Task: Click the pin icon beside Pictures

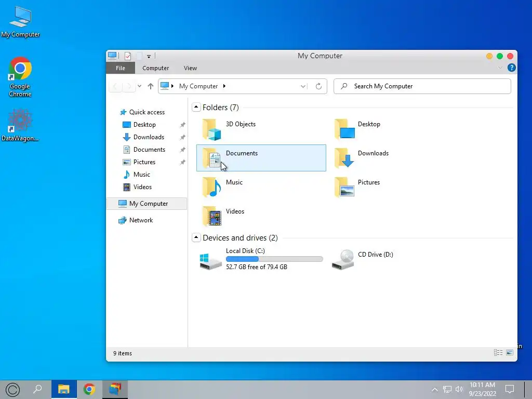Action: pyautogui.click(x=182, y=162)
